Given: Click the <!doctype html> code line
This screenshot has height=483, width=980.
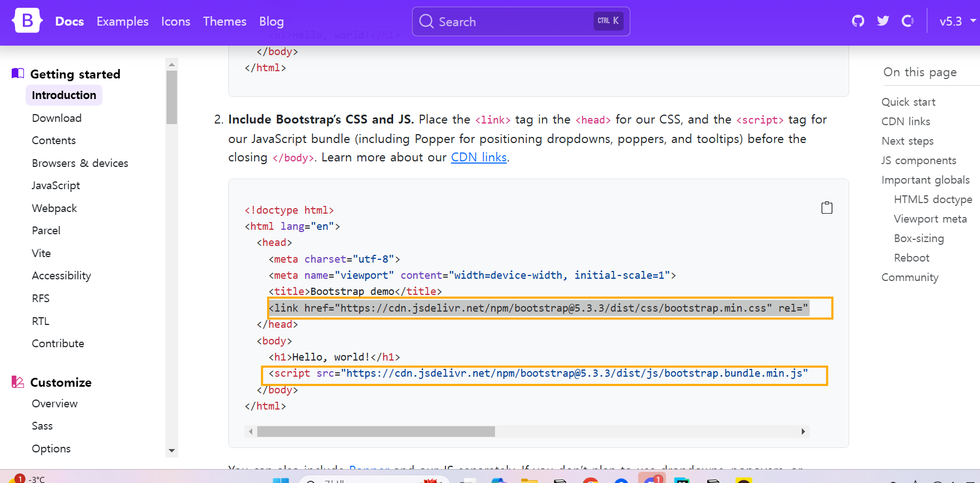Looking at the screenshot, I should (x=289, y=210).
